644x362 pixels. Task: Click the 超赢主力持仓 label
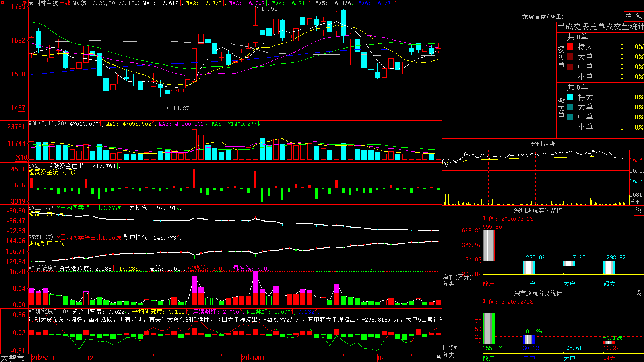[46, 214]
